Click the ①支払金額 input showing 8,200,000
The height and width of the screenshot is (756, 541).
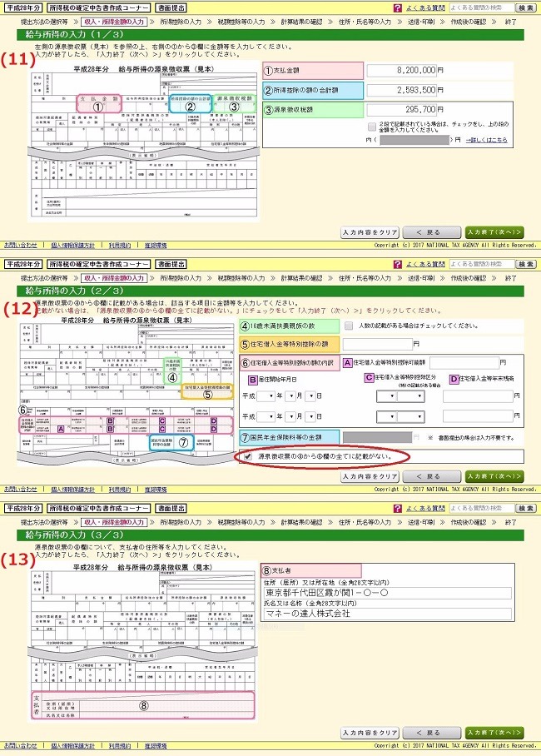(402, 71)
